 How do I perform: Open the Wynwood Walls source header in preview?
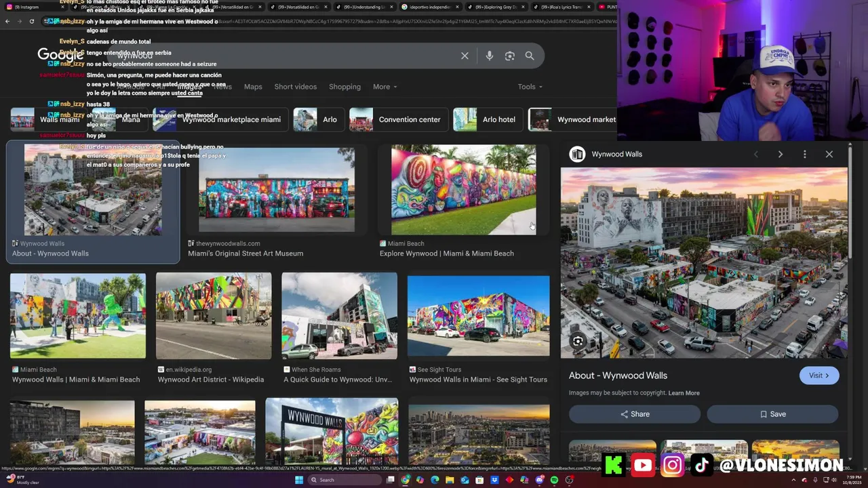(x=606, y=154)
